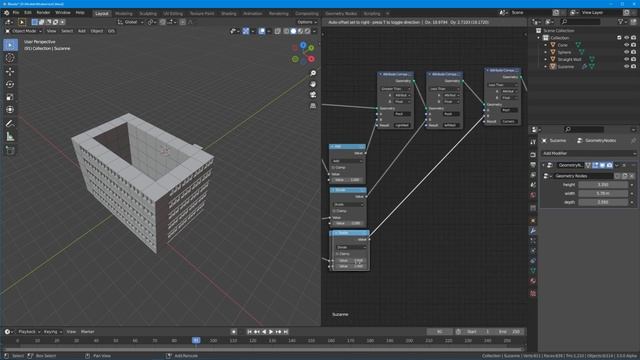Click the viewport pan hand icon
The height and width of the screenshot is (360, 640).
tap(313, 84)
